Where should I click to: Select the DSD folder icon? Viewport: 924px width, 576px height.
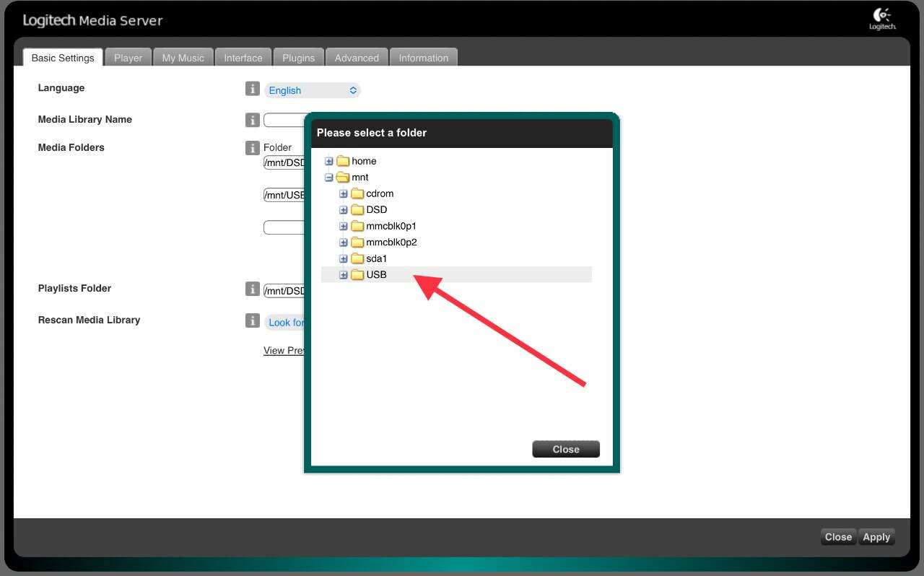click(357, 210)
